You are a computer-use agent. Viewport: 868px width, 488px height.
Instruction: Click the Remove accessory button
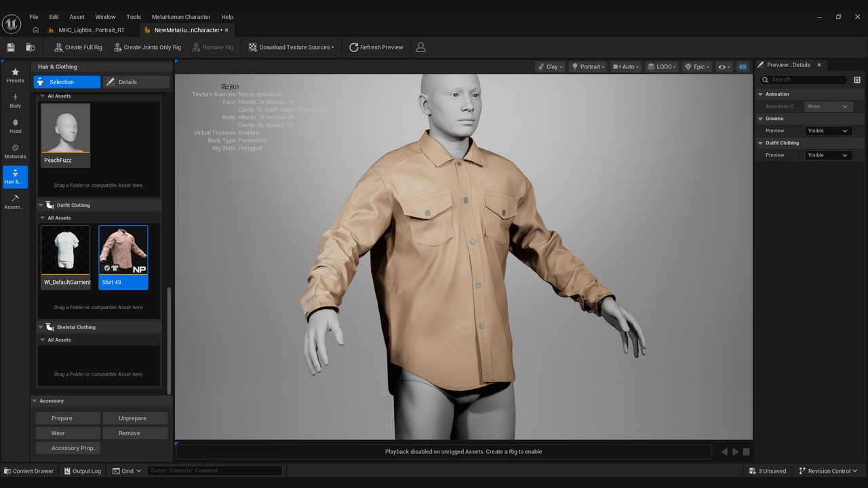pyautogui.click(x=135, y=433)
